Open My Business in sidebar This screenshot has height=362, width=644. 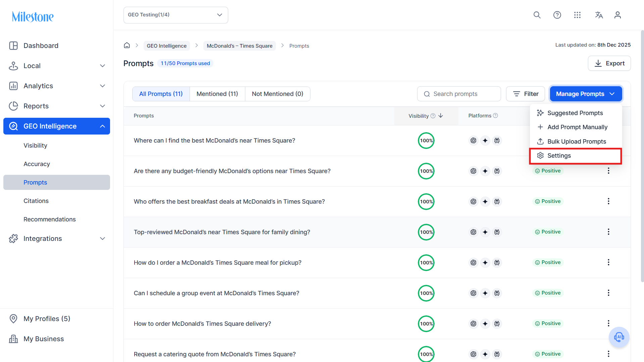[57, 339]
